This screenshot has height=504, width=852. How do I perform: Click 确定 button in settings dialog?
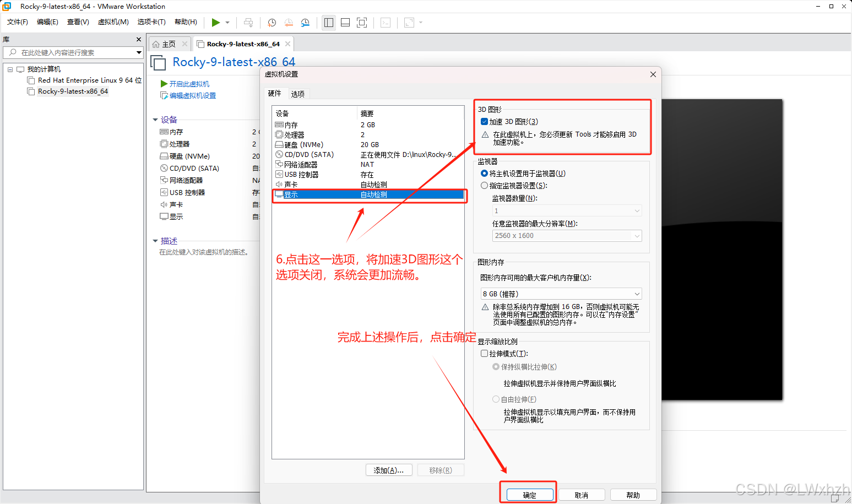(530, 495)
